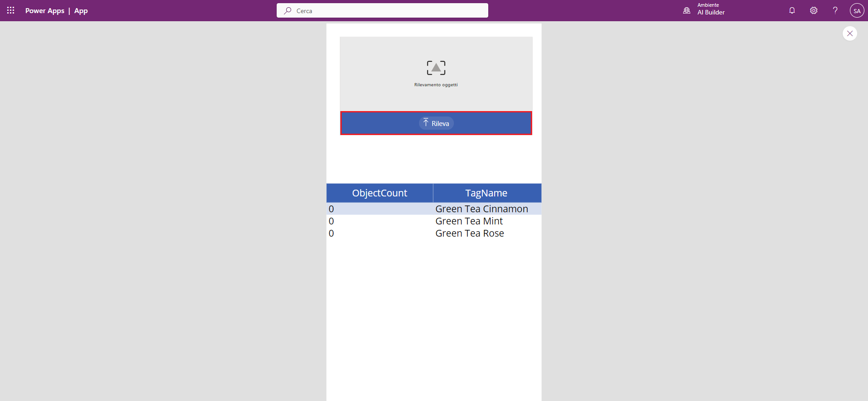The image size is (868, 401).
Task: Click the Rilevamento oggetti caption text
Action: point(436,85)
